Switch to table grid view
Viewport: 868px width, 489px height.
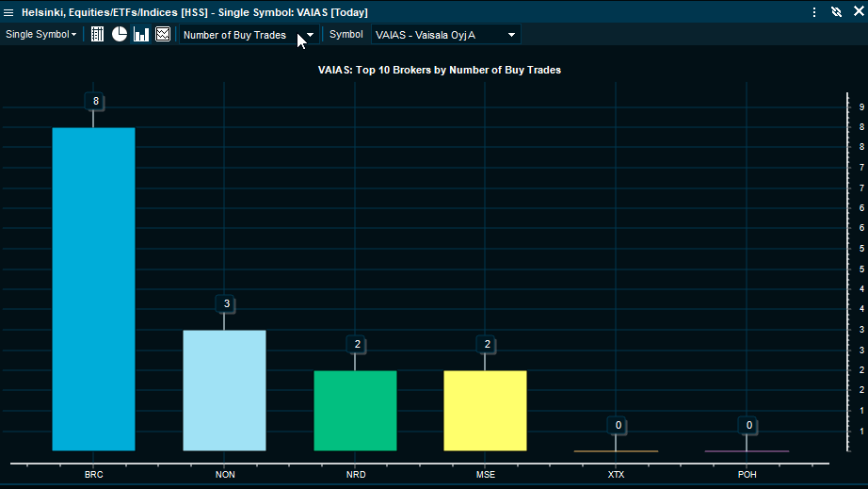point(97,35)
